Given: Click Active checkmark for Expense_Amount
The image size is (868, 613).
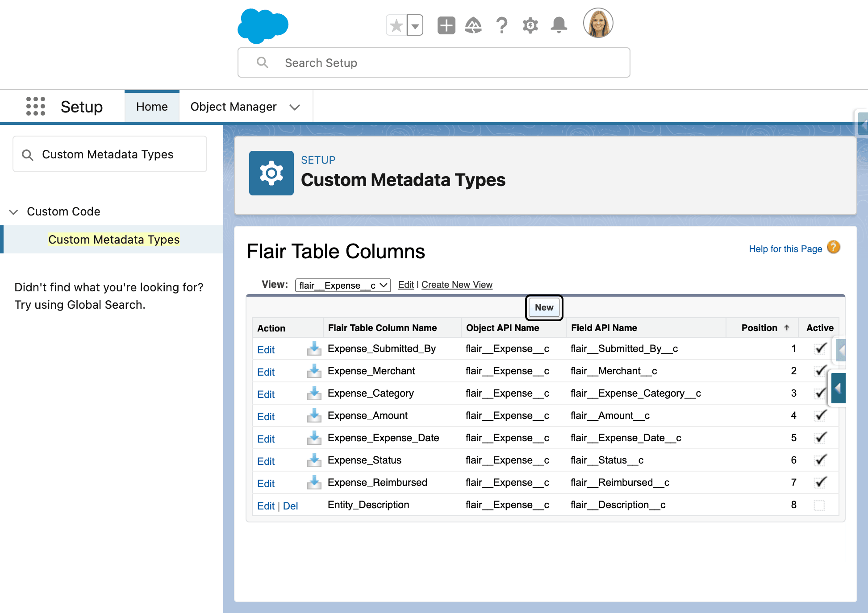Looking at the screenshot, I should coord(820,415).
